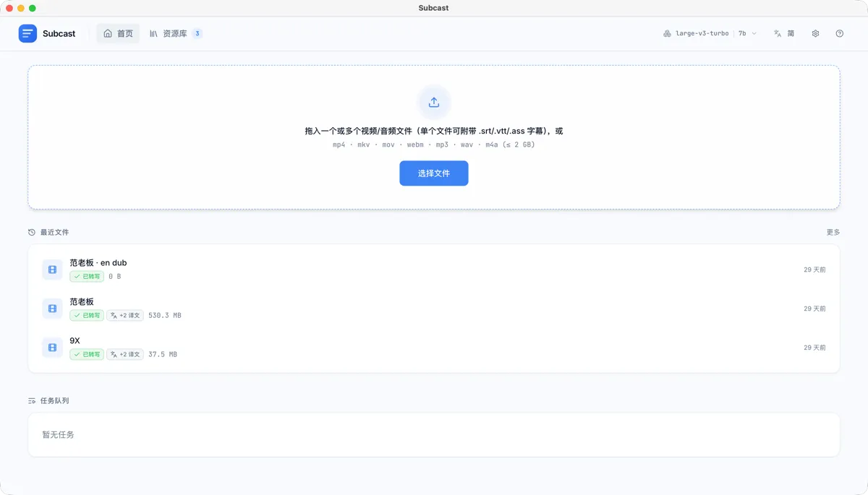868x495 pixels.
Task: Click the film icon beside 9X
Action: 52,348
